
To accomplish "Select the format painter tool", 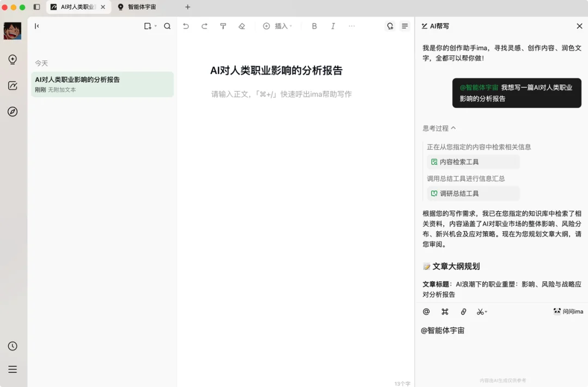I will [x=223, y=26].
